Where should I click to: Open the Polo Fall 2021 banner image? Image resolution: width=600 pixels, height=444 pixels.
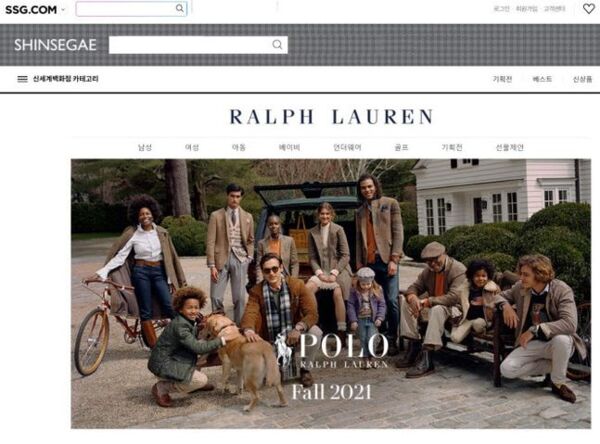[331, 294]
